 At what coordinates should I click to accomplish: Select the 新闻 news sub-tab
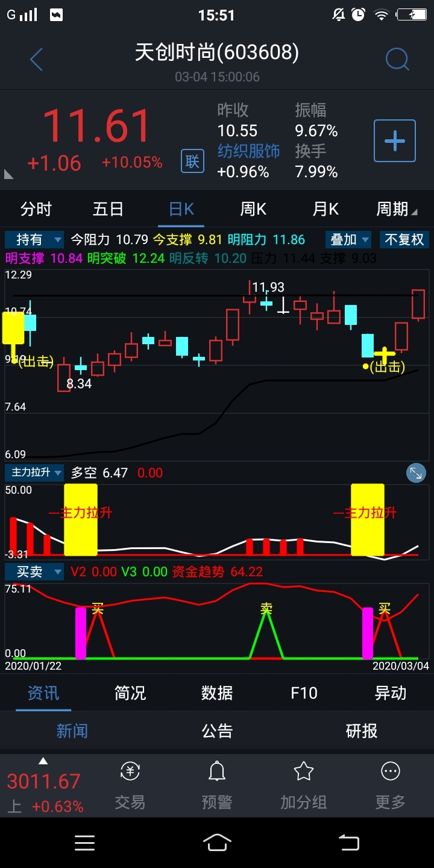[x=72, y=731]
